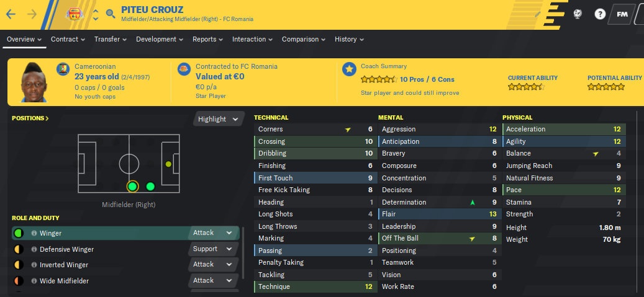644x297 pixels.
Task: Open the Highlight dropdown
Action: [218, 119]
